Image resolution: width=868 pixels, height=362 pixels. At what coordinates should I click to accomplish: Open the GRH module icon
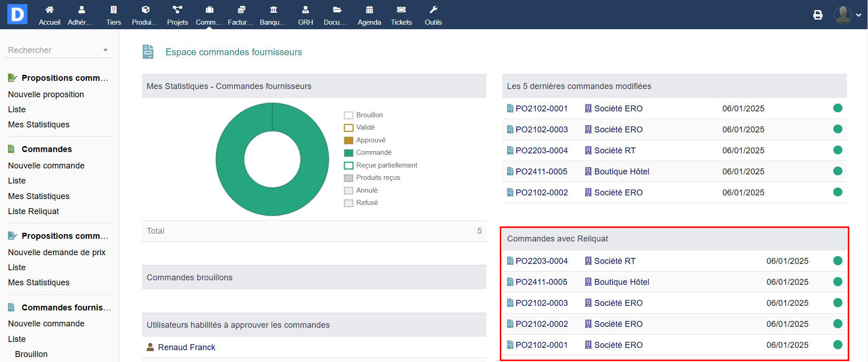pyautogui.click(x=305, y=10)
